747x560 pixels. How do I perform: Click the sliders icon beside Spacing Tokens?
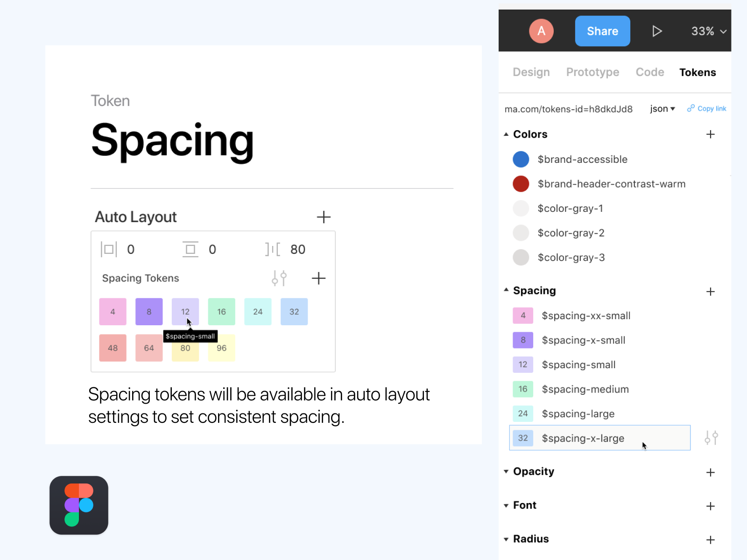click(x=279, y=278)
